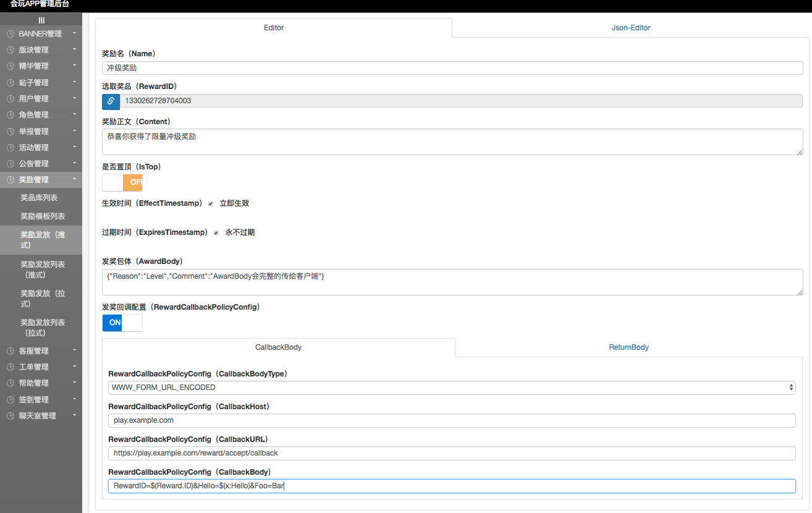Click the globe icon next to 聊天室管理
This screenshot has height=513, width=812.
point(10,415)
